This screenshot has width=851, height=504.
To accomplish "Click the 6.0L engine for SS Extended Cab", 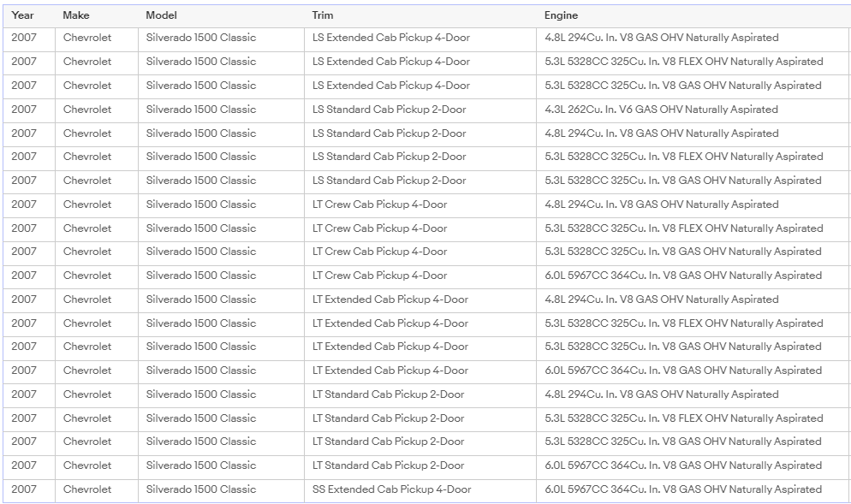I will 683,489.
